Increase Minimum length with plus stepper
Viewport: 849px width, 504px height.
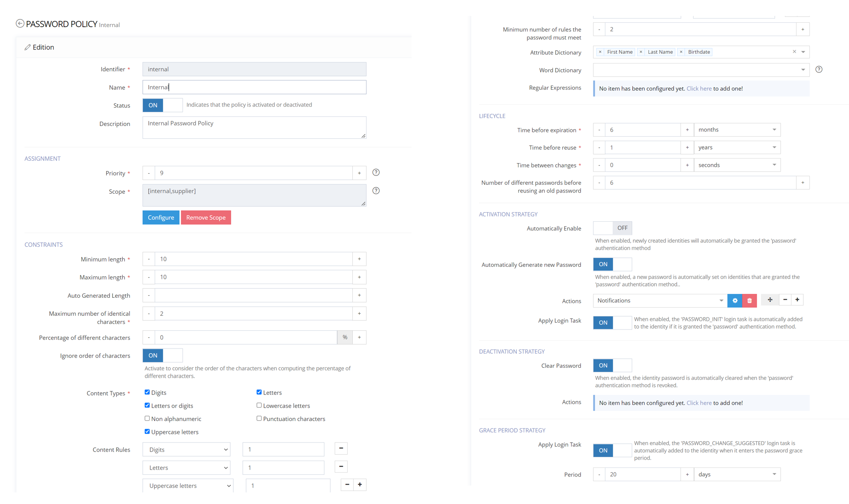[x=359, y=259]
